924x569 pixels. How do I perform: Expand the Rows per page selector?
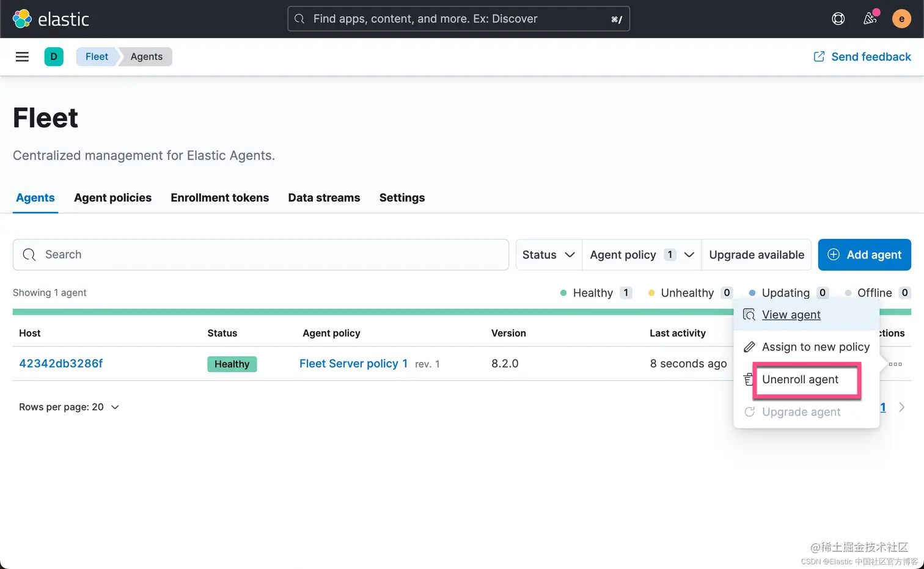tap(69, 407)
